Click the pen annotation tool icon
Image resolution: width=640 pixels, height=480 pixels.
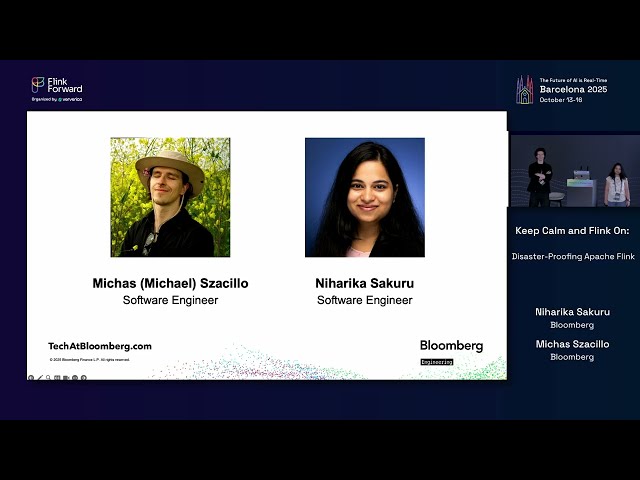(40, 378)
